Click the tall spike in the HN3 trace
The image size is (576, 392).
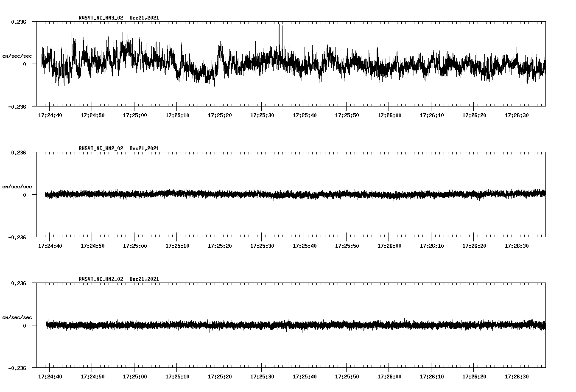click(280, 32)
